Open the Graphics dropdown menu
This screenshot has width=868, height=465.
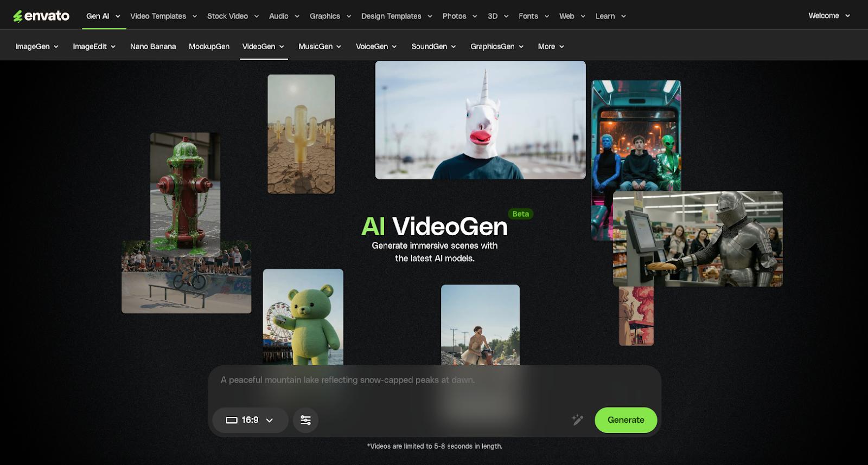pyautogui.click(x=330, y=16)
